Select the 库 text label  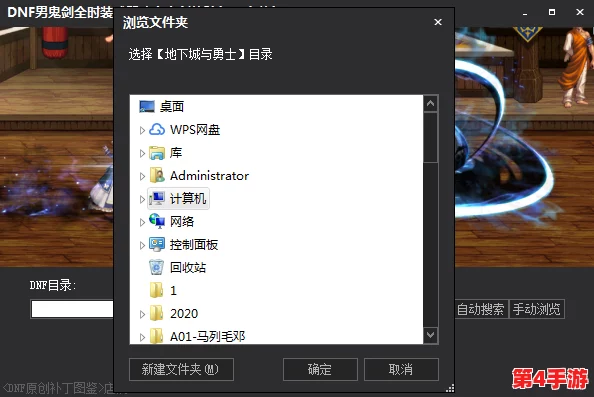(176, 153)
